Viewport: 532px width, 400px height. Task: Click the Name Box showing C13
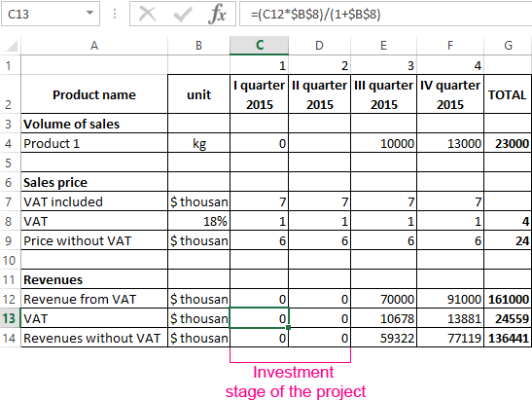51,14
